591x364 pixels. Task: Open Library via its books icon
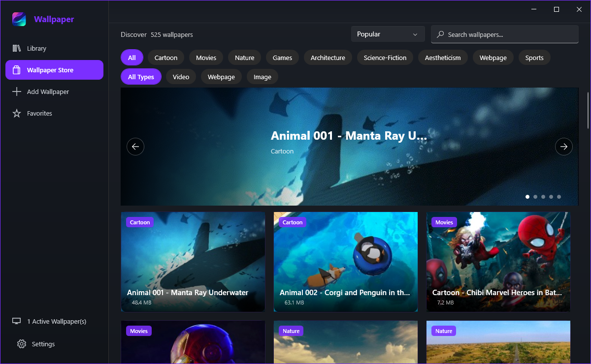17,48
